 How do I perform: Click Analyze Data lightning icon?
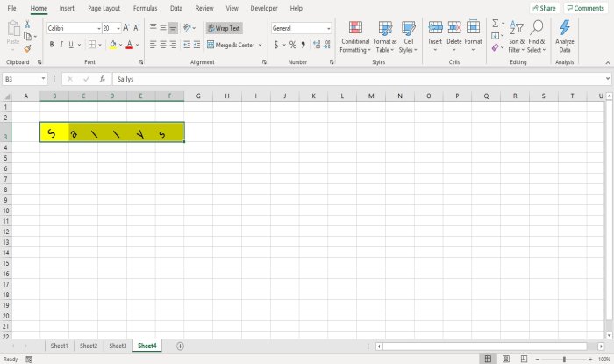pyautogui.click(x=565, y=27)
